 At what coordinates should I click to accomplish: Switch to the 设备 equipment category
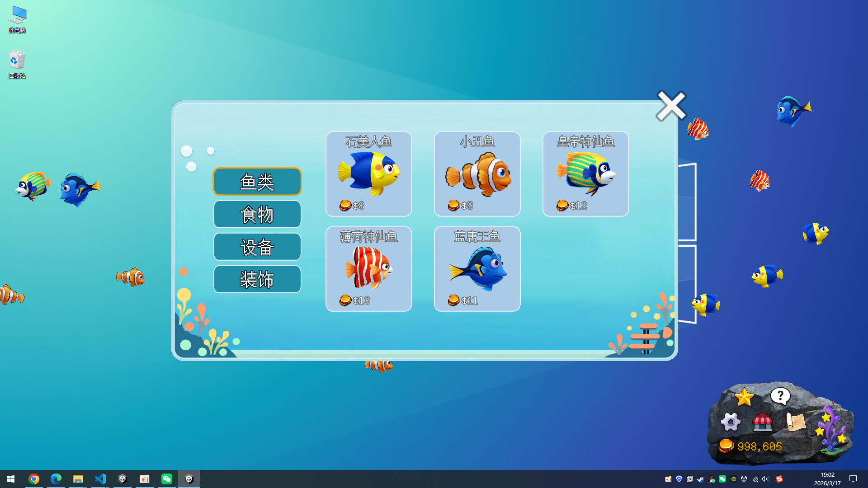pyautogui.click(x=257, y=247)
